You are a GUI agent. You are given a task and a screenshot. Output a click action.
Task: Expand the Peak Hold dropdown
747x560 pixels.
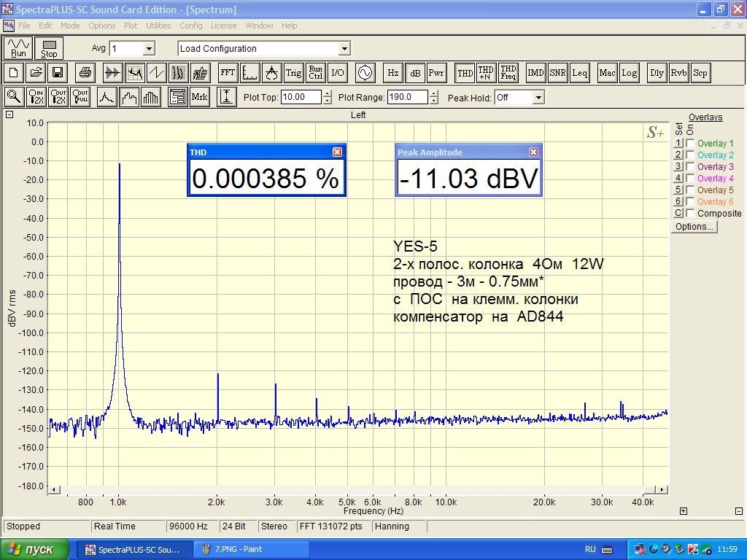click(x=538, y=98)
